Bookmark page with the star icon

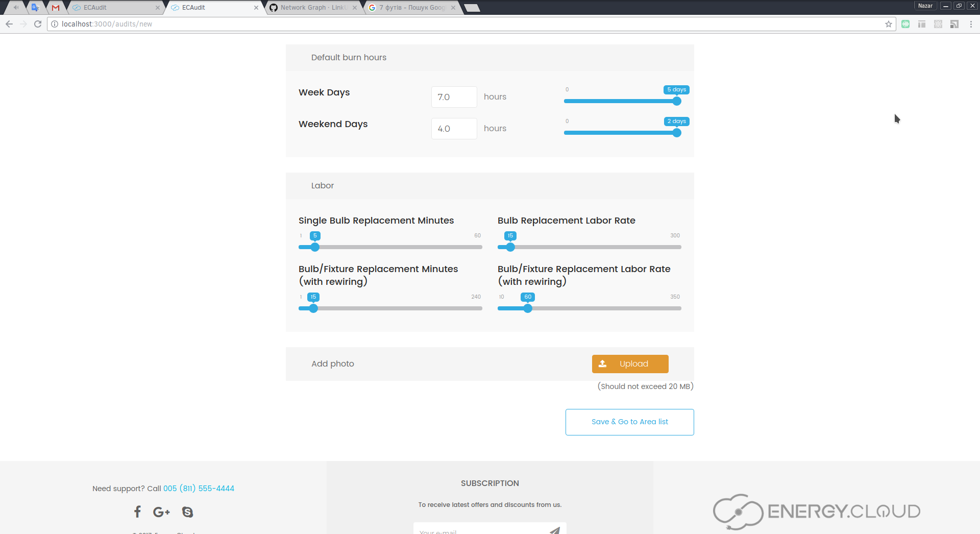coord(889,24)
